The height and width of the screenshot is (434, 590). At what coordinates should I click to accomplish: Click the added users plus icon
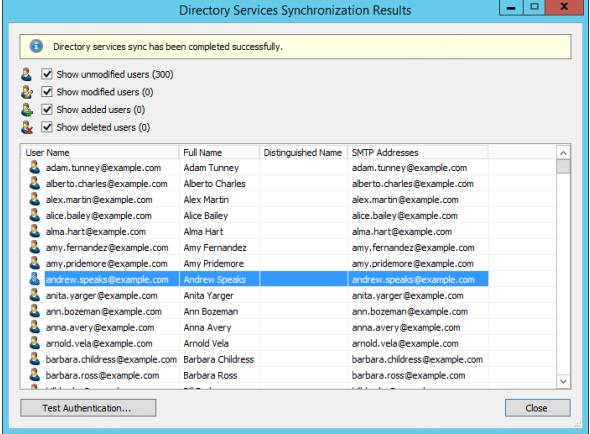coord(27,110)
